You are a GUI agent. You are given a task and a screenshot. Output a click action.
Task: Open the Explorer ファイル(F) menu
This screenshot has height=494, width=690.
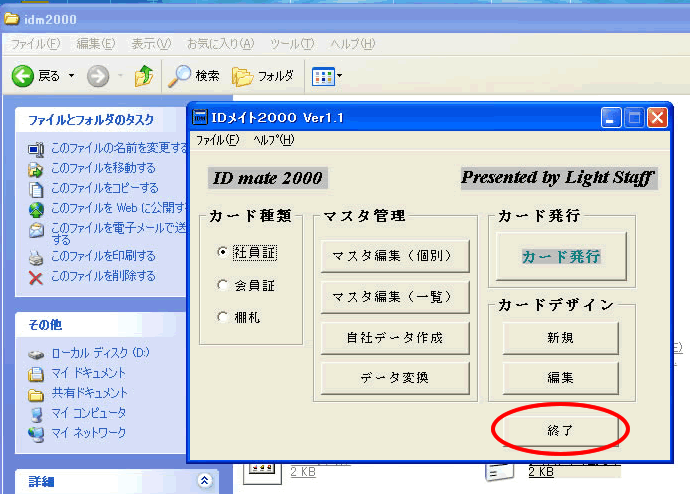tap(35, 44)
